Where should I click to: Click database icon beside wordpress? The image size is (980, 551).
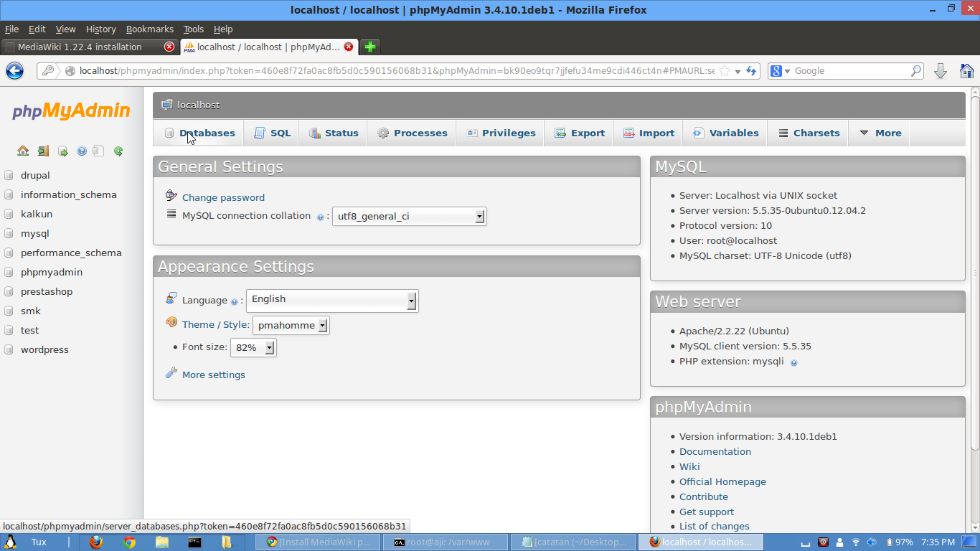pos(9,349)
